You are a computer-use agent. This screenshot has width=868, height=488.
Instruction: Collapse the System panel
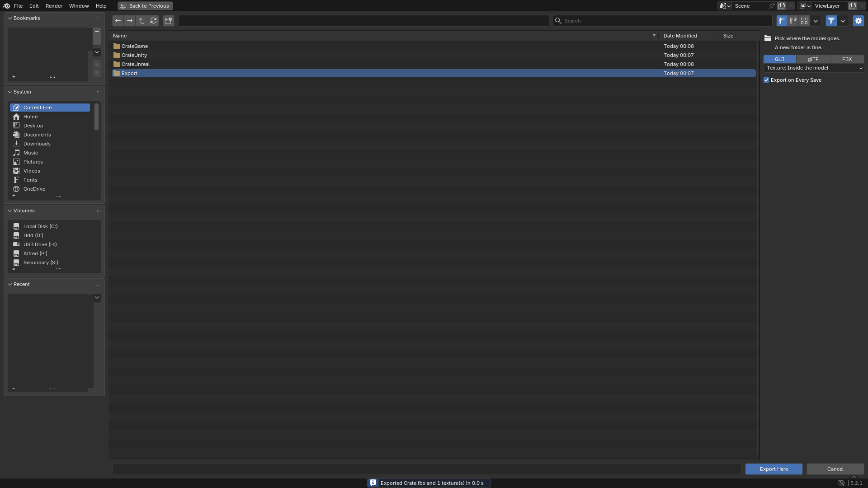pos(9,92)
